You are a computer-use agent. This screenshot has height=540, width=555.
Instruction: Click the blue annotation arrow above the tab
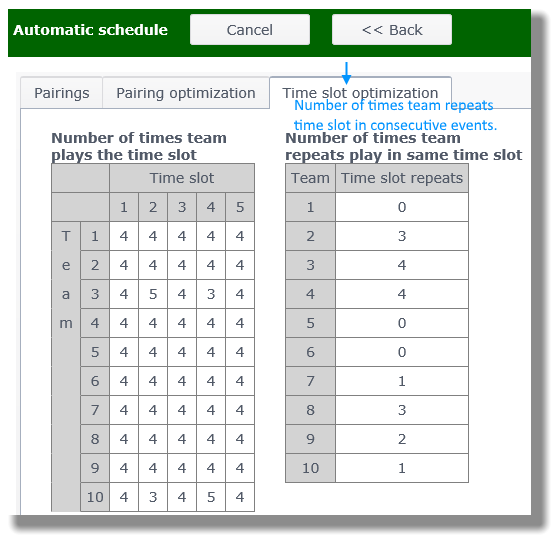pos(347,73)
